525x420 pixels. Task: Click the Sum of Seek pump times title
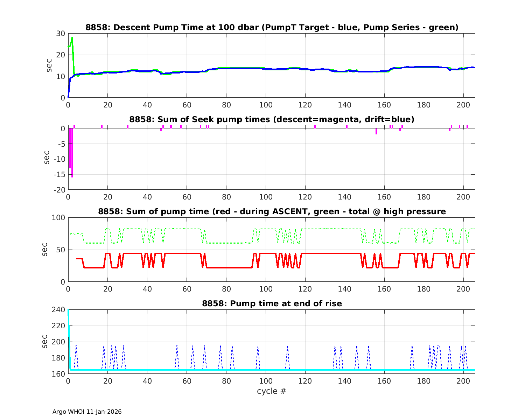[272, 119]
